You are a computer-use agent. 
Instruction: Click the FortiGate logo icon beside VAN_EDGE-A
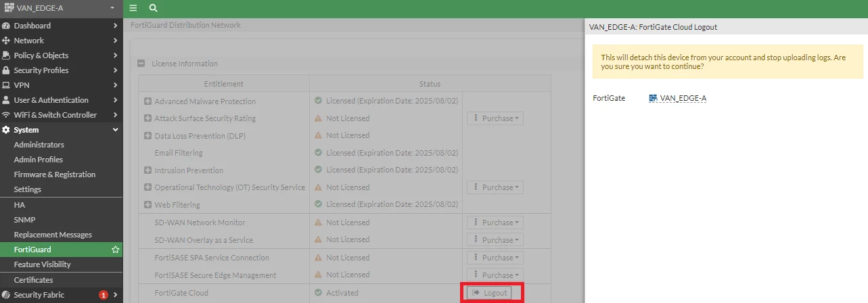[x=9, y=7]
